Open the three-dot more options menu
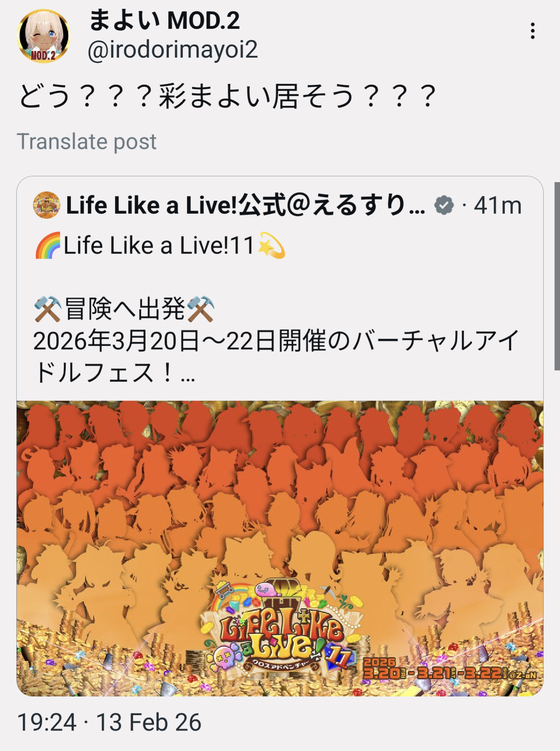 (532, 31)
